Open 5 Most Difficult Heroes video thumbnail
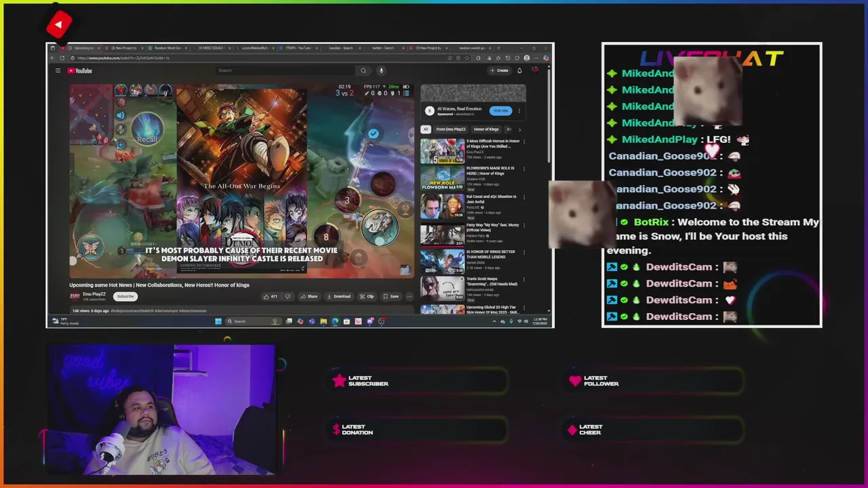 tap(442, 151)
